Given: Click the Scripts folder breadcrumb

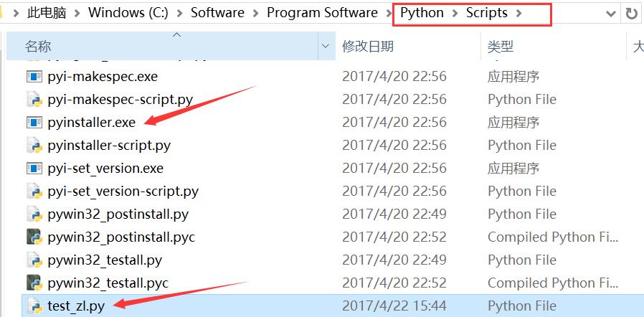Looking at the screenshot, I should pos(487,13).
